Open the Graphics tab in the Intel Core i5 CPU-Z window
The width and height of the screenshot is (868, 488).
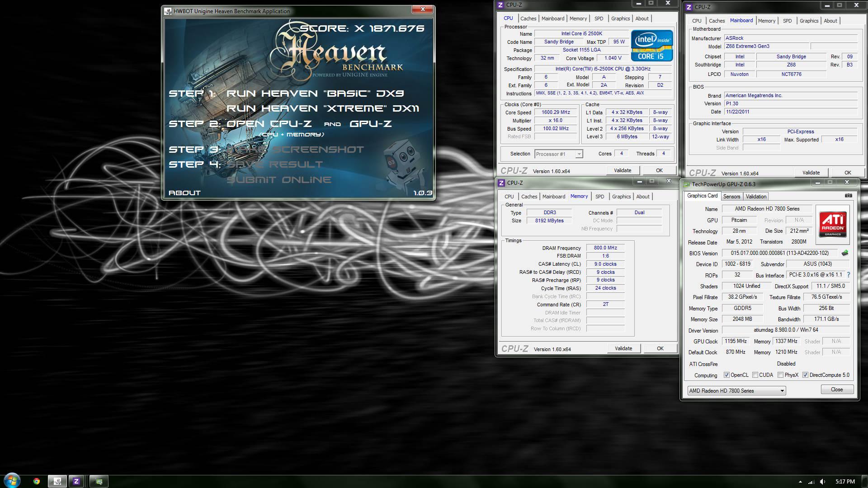point(620,19)
